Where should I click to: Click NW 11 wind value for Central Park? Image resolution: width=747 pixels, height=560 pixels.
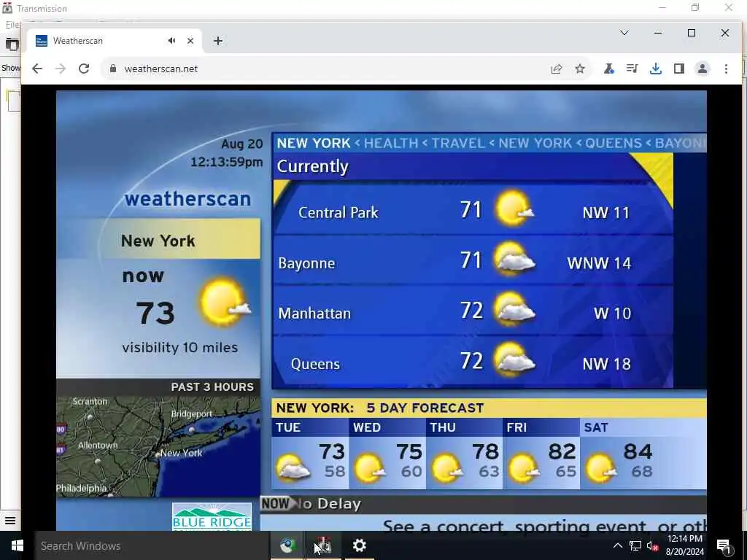(x=606, y=212)
